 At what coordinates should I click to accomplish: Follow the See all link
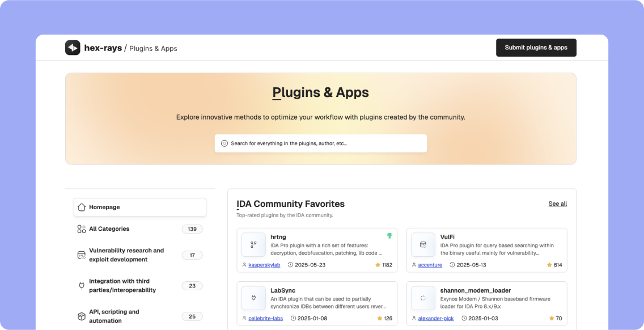tap(557, 204)
